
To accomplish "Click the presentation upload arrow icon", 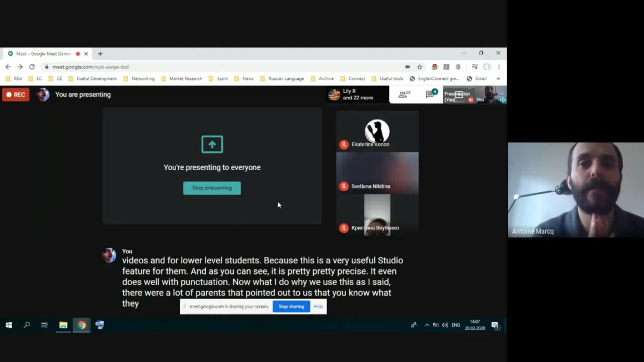I will [x=212, y=144].
